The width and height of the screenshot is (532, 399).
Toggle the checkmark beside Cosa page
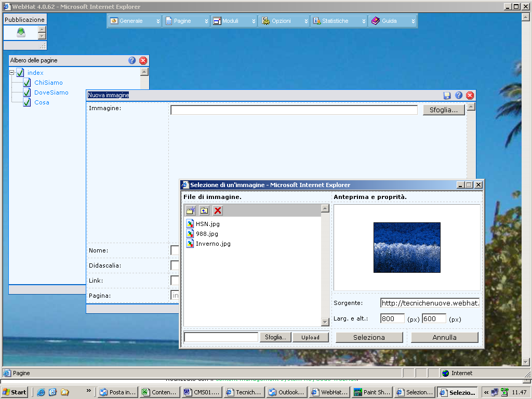pyautogui.click(x=27, y=102)
